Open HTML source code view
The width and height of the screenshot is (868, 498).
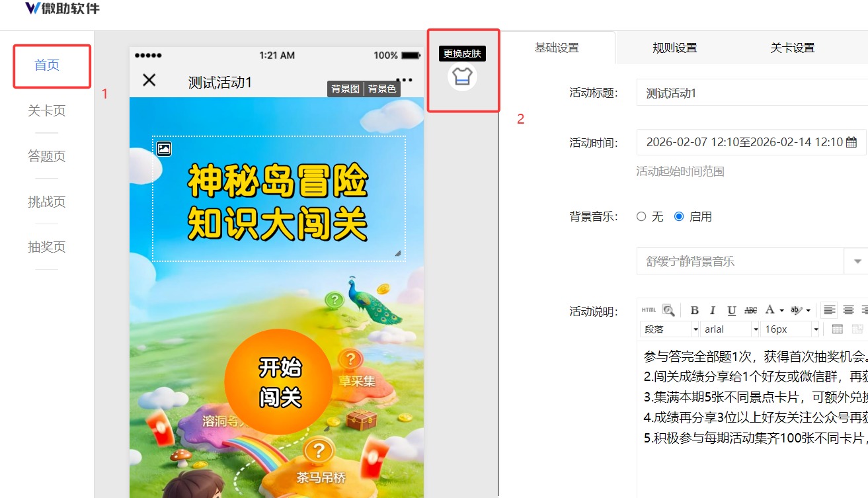pyautogui.click(x=649, y=310)
